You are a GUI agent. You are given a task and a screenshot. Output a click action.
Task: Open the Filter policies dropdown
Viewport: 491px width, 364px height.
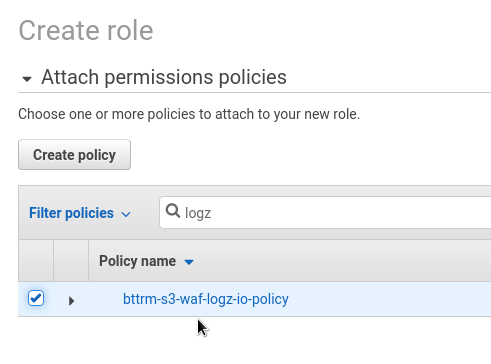(80, 213)
